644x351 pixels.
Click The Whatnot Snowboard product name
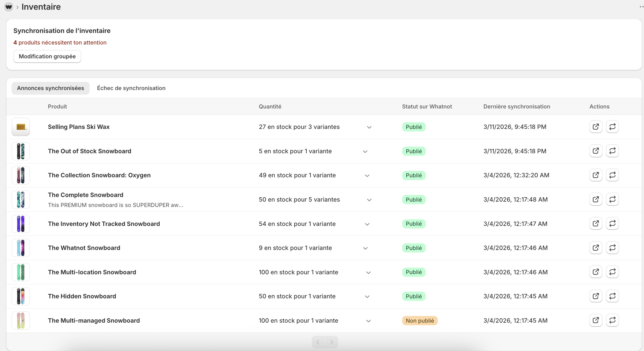click(84, 248)
